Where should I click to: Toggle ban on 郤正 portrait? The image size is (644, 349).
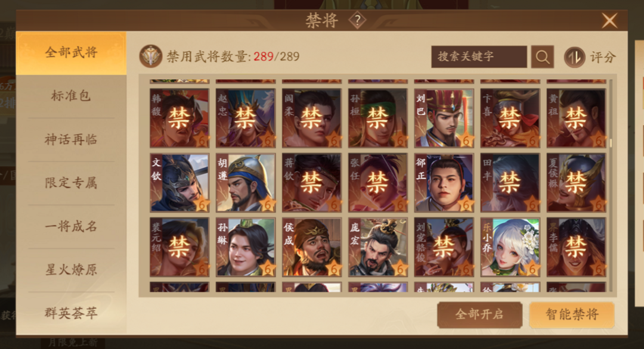(x=444, y=182)
